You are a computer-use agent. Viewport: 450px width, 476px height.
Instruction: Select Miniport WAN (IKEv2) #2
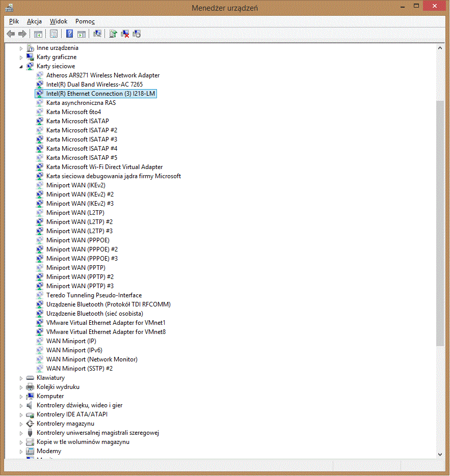pyautogui.click(x=80, y=194)
